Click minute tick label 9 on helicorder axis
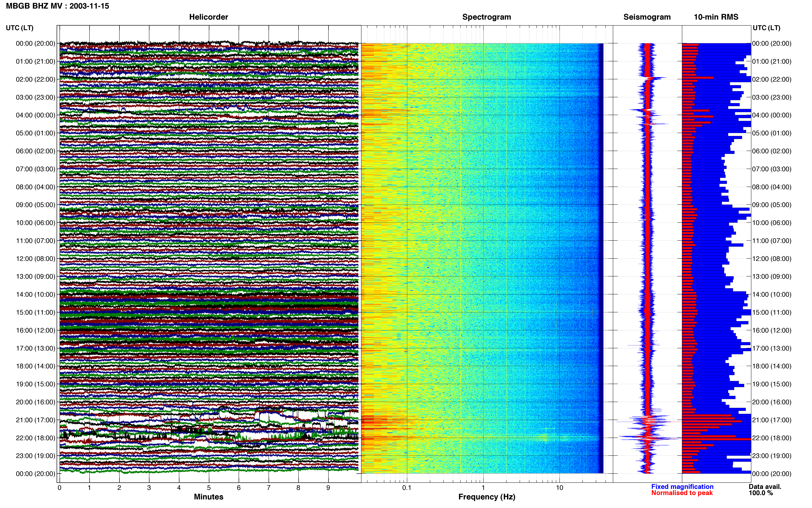Screen dimensions: 812x508 328,488
